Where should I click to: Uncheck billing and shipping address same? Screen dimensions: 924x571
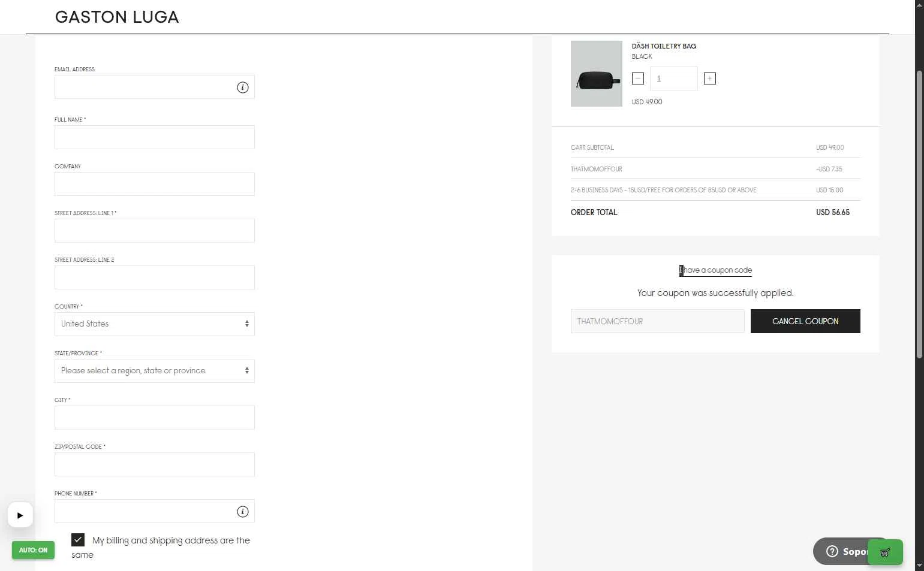[x=78, y=540]
